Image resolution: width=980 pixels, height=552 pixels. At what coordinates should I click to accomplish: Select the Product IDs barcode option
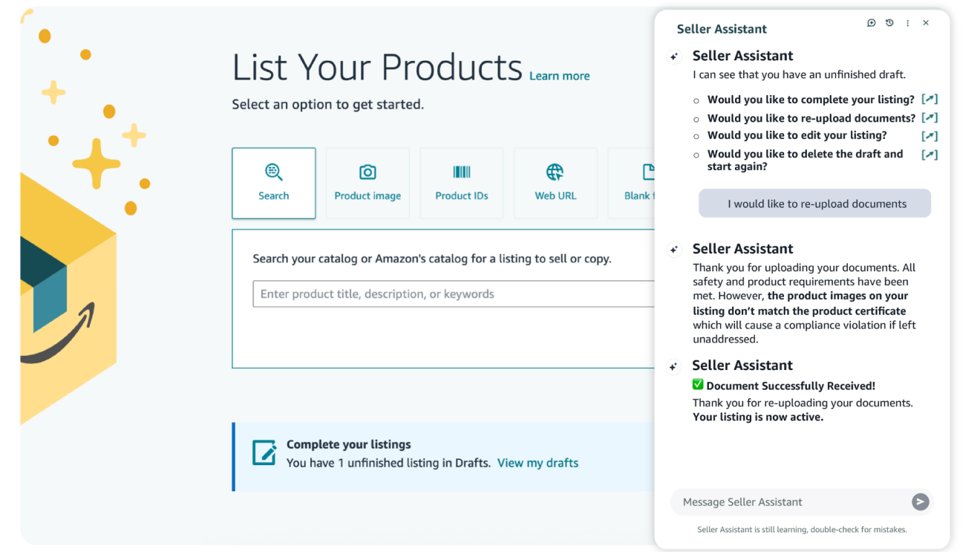(462, 183)
